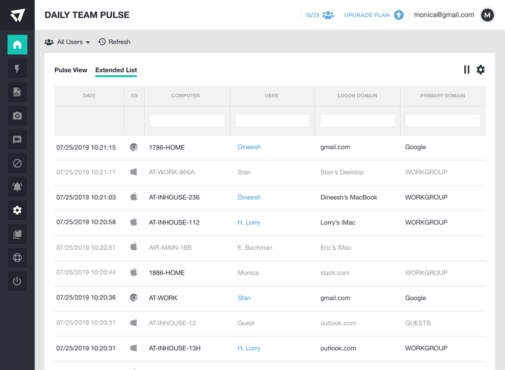Open the chat messages sidebar icon

point(17,139)
